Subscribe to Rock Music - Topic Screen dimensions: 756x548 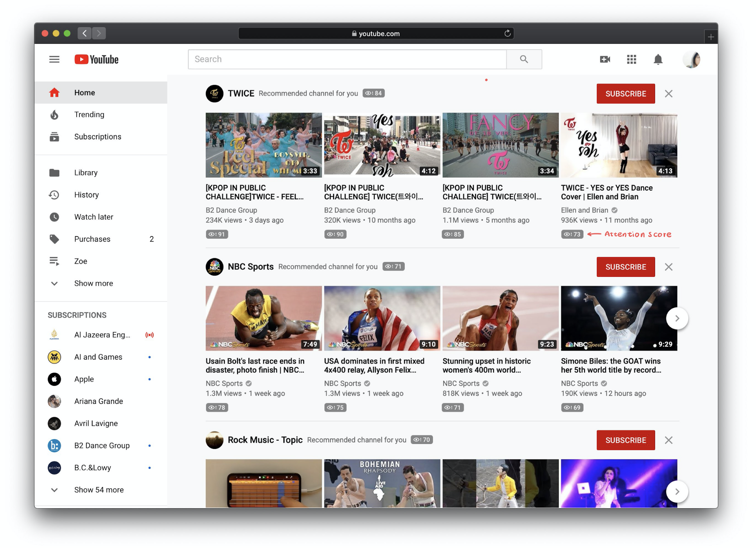625,440
